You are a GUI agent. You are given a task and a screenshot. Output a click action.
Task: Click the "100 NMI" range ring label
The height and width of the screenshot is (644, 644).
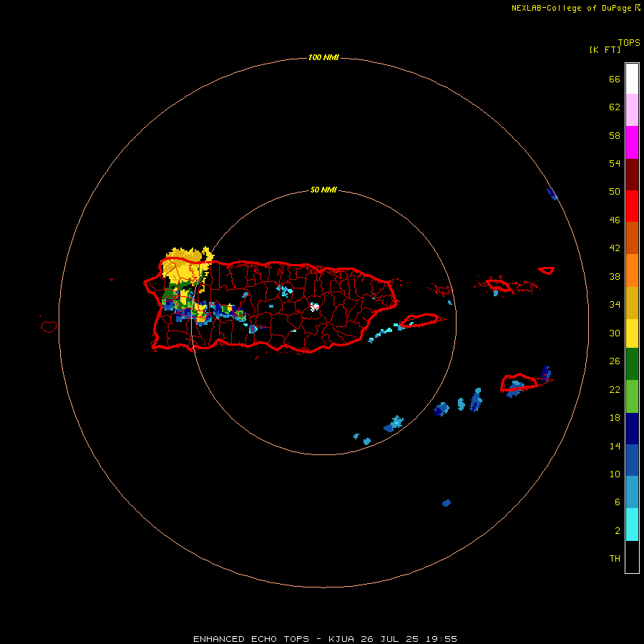tap(323, 57)
